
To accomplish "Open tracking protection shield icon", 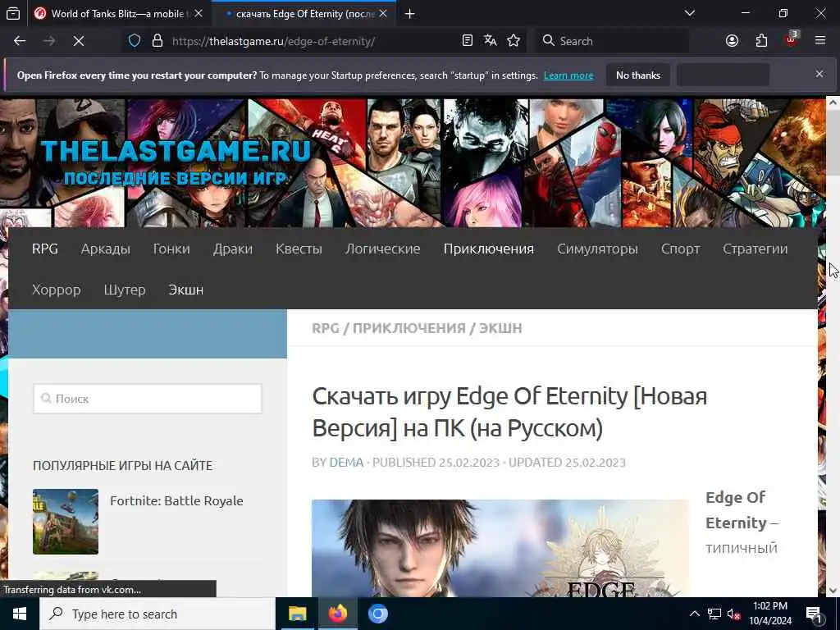I will coord(135,41).
